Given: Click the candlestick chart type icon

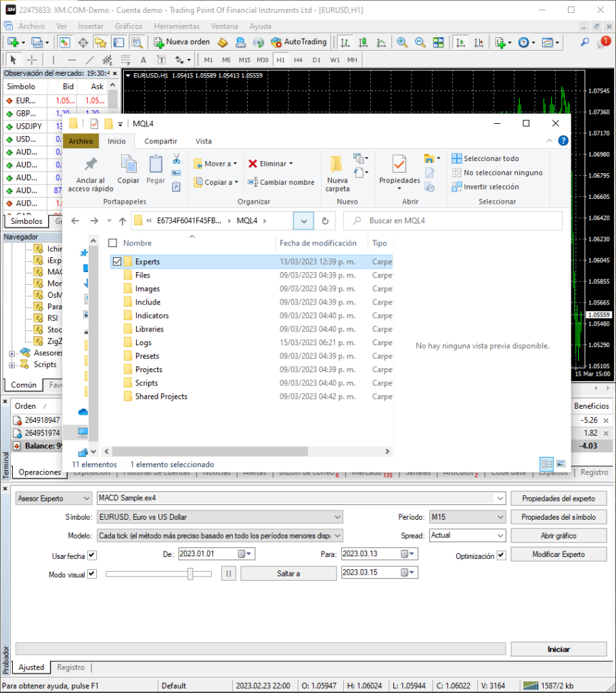Looking at the screenshot, I should tap(363, 43).
